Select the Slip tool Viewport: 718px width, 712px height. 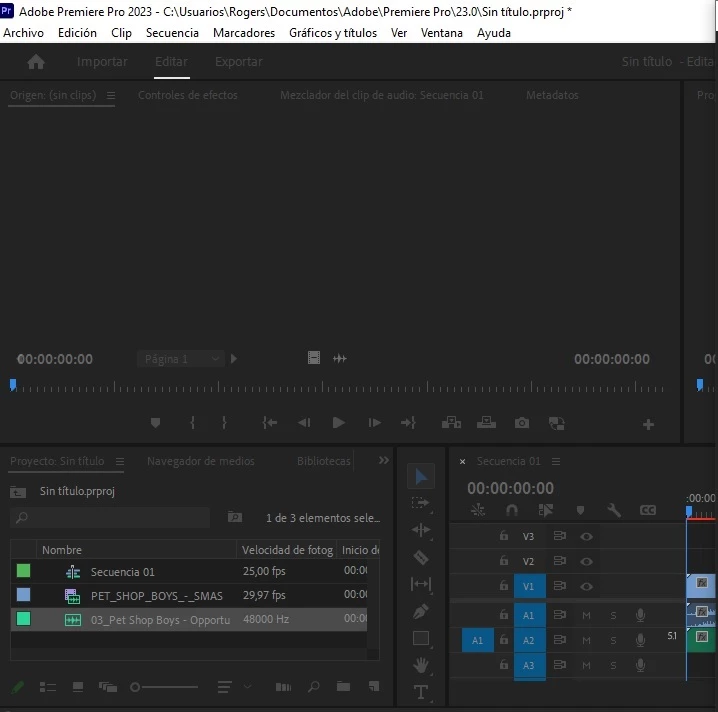pyautogui.click(x=421, y=584)
